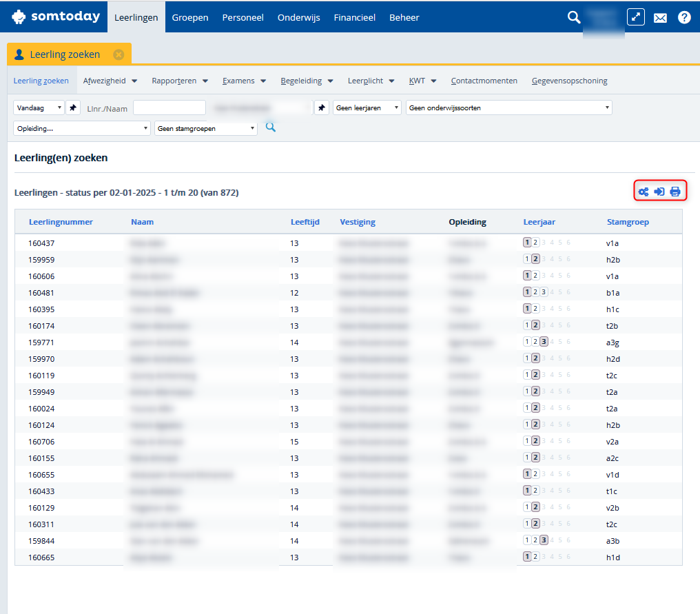Click stamgroep v2b in row 160129

click(612, 508)
